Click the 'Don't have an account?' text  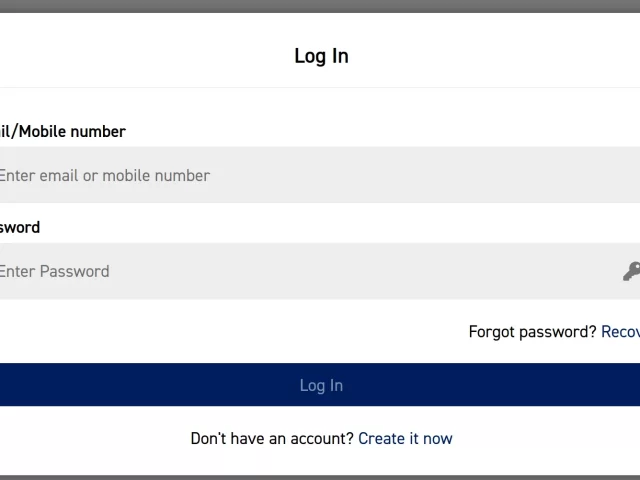click(x=272, y=438)
